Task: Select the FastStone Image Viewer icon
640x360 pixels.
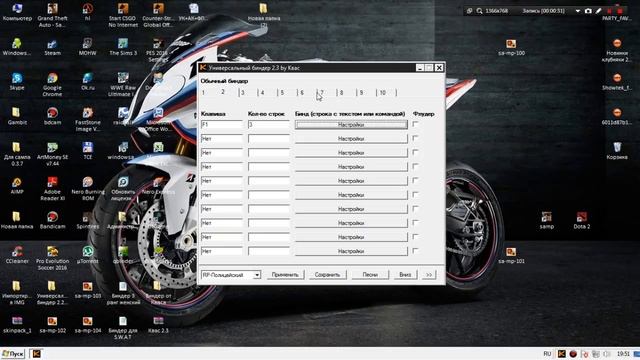Action: (87, 119)
